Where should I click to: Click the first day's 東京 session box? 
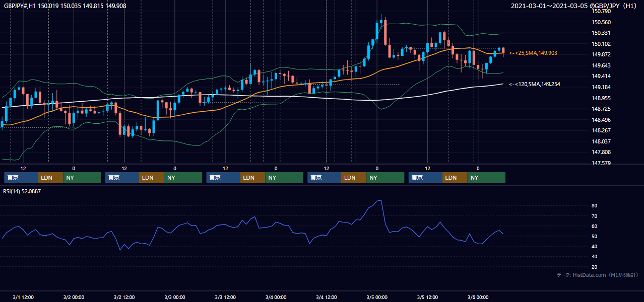(x=21, y=178)
